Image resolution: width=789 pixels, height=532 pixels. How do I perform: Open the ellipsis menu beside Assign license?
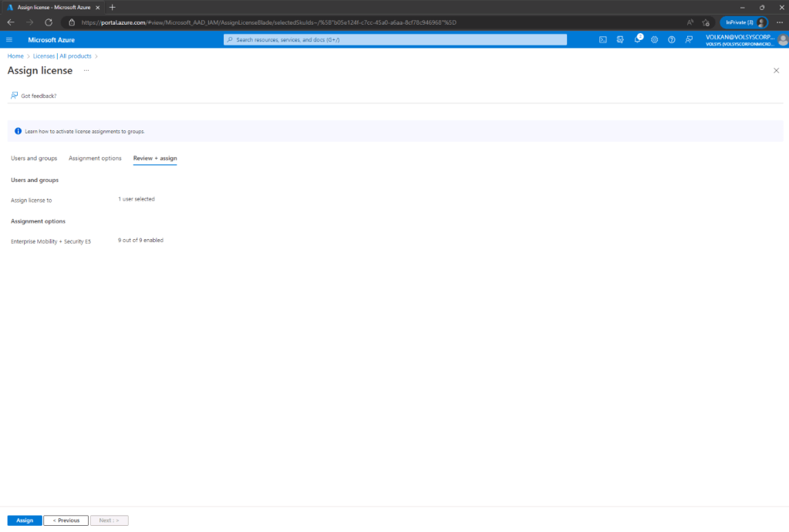coord(86,70)
